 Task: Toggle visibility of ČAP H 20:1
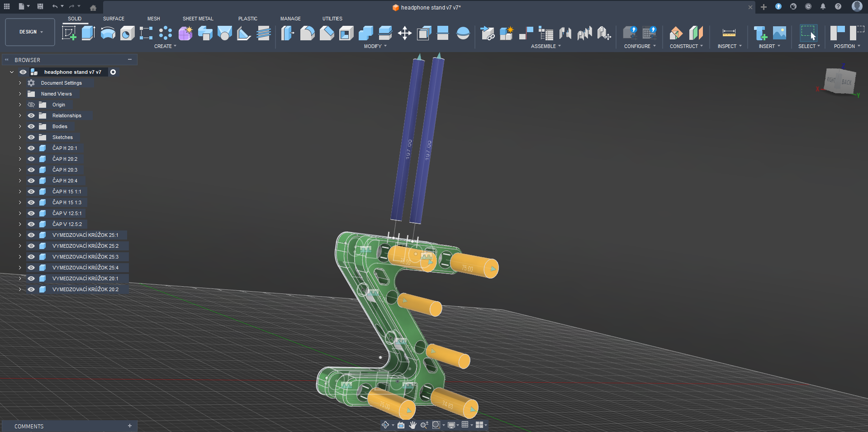(x=31, y=148)
